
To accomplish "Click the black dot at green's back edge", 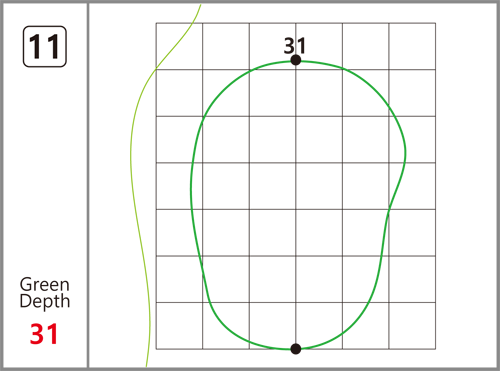I will [296, 60].
